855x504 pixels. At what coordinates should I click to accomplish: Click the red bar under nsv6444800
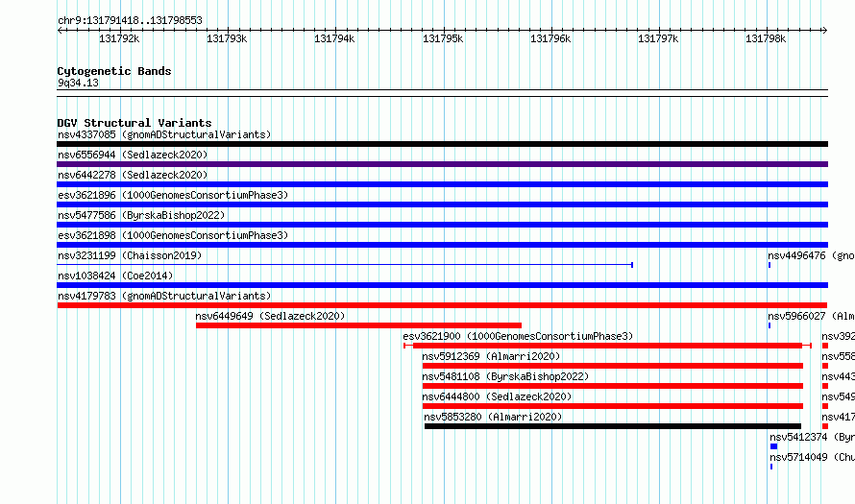(613, 406)
